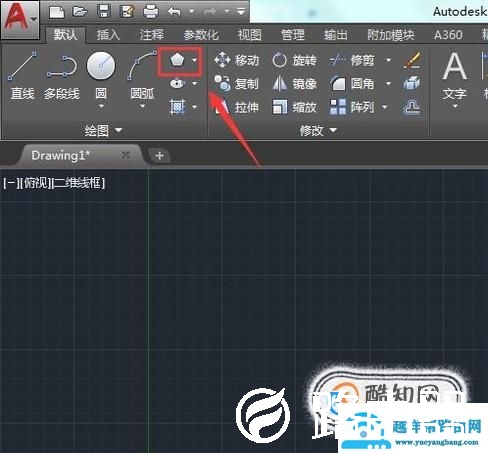Screen dimensions: 488x453
Task: Click the 复制 copy command
Action: [x=237, y=83]
